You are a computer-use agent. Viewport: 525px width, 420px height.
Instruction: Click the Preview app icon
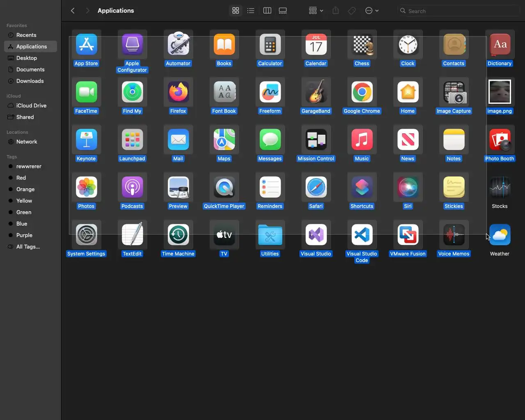tap(178, 187)
